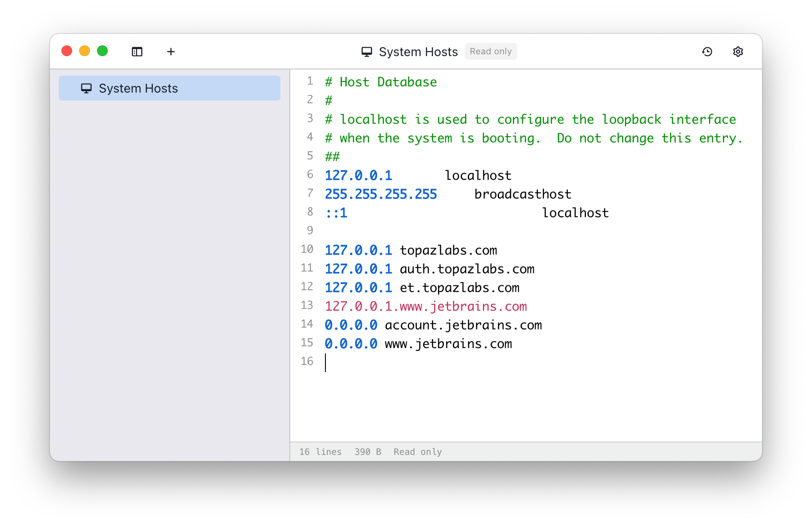
Task: Place cursor on empty line 16
Action: point(326,362)
